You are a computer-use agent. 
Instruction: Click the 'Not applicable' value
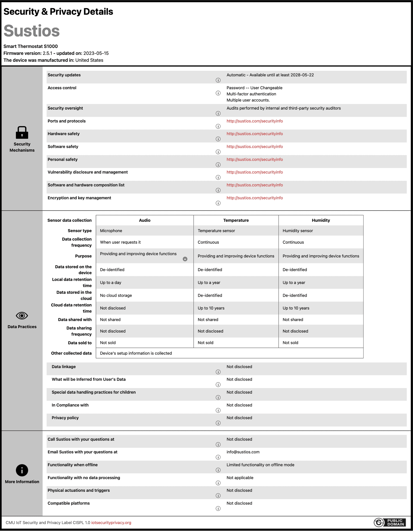coord(240,478)
